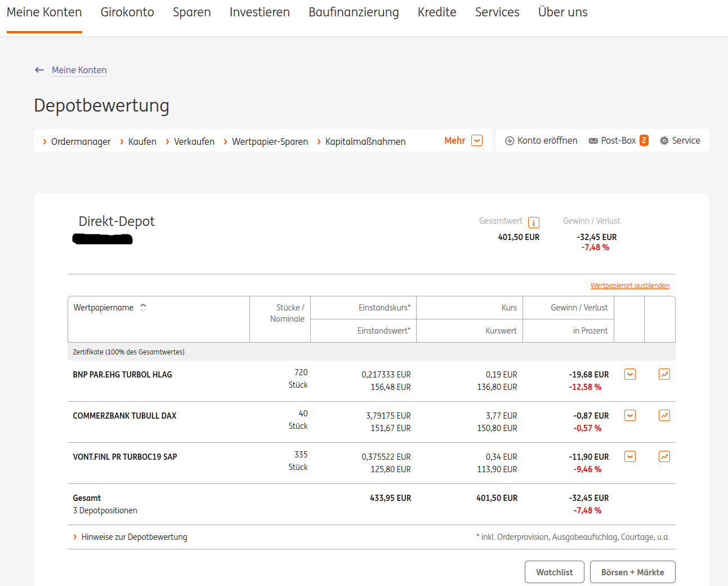Click the Börsen + Märkte button

tap(632, 572)
